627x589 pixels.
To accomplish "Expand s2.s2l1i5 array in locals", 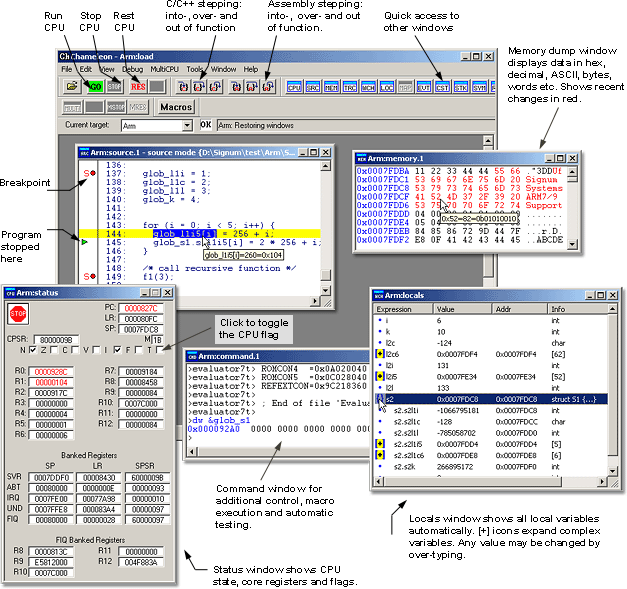I will click(x=380, y=444).
